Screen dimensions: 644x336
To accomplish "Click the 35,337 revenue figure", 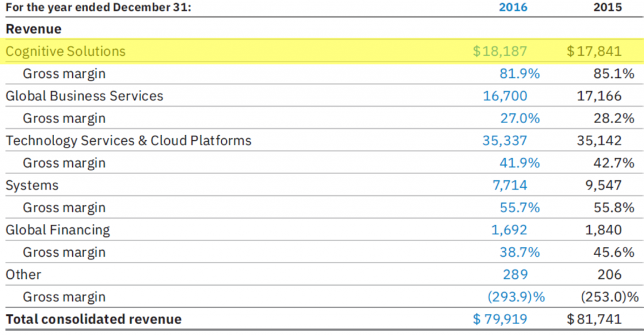I will click(x=505, y=141).
